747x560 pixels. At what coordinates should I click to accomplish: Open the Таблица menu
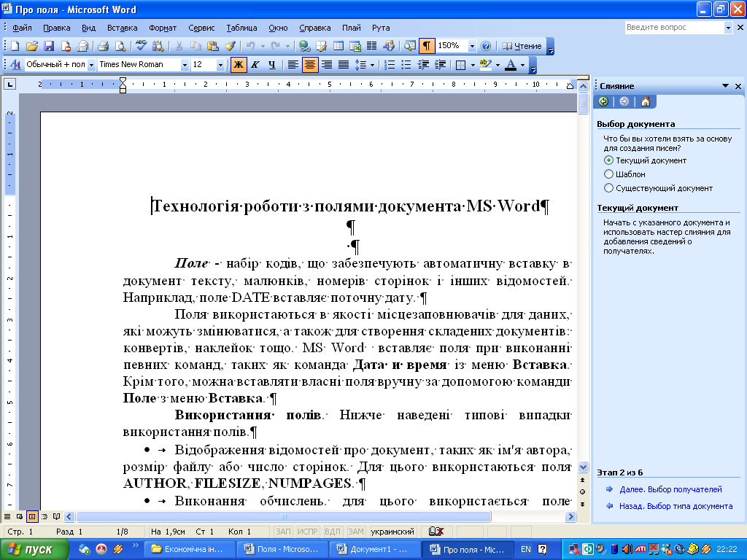pos(241,28)
